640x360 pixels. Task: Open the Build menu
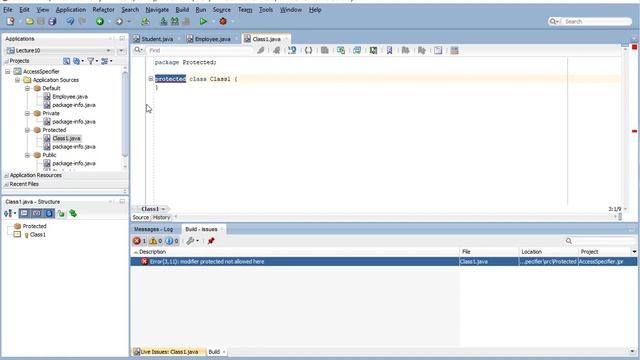click(x=182, y=9)
